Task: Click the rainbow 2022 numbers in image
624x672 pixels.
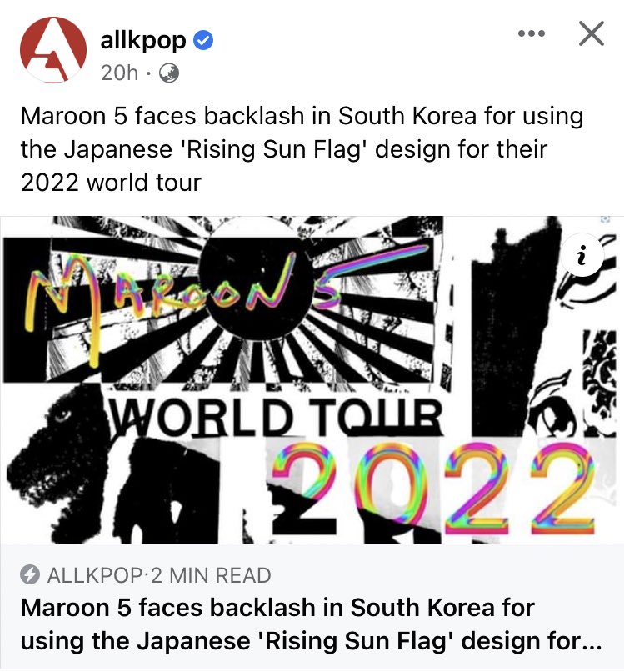Action: coord(433,488)
